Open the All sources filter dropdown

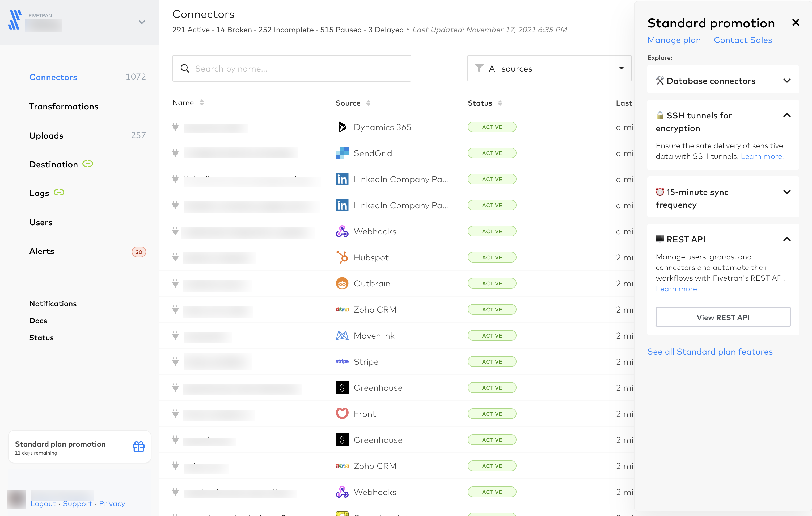[549, 68]
